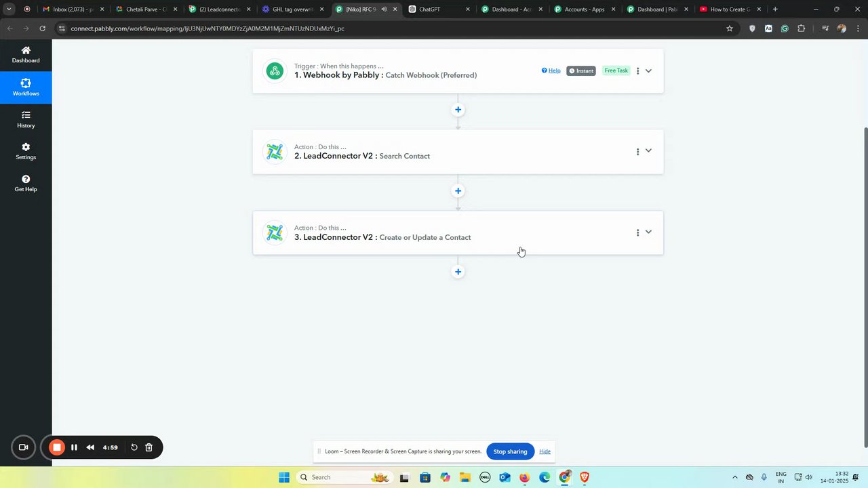Click the LeadConnector icon in step 3
The image size is (868, 488).
[275, 233]
